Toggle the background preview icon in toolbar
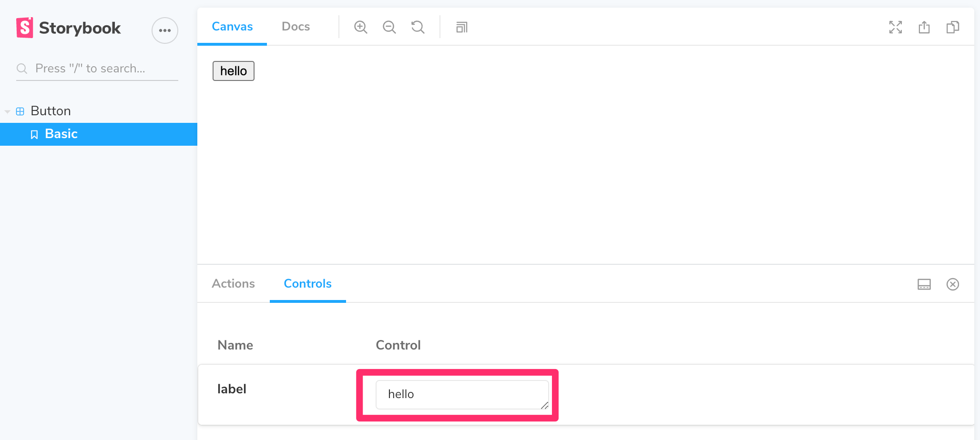 461,27
